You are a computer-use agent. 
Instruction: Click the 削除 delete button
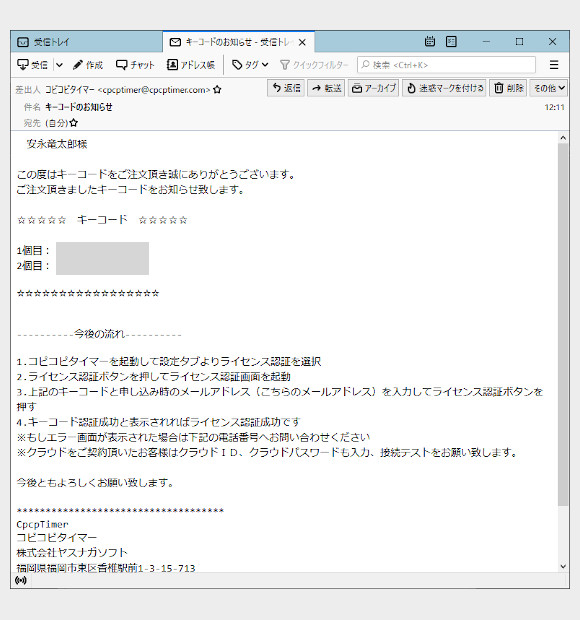coord(508,88)
